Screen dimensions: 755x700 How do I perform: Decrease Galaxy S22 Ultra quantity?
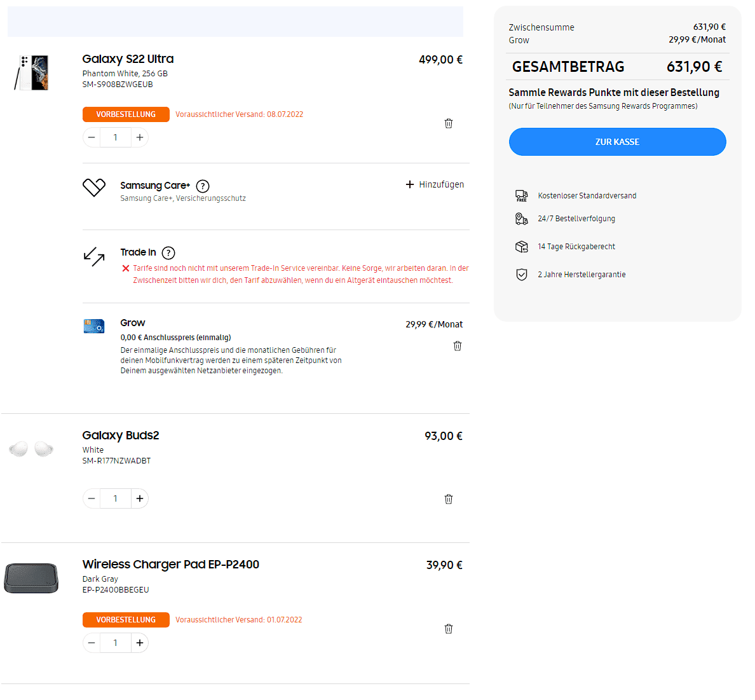click(x=92, y=137)
